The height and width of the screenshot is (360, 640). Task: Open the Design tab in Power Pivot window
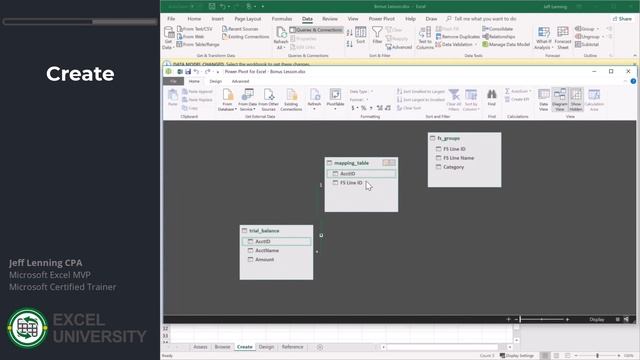[216, 81]
